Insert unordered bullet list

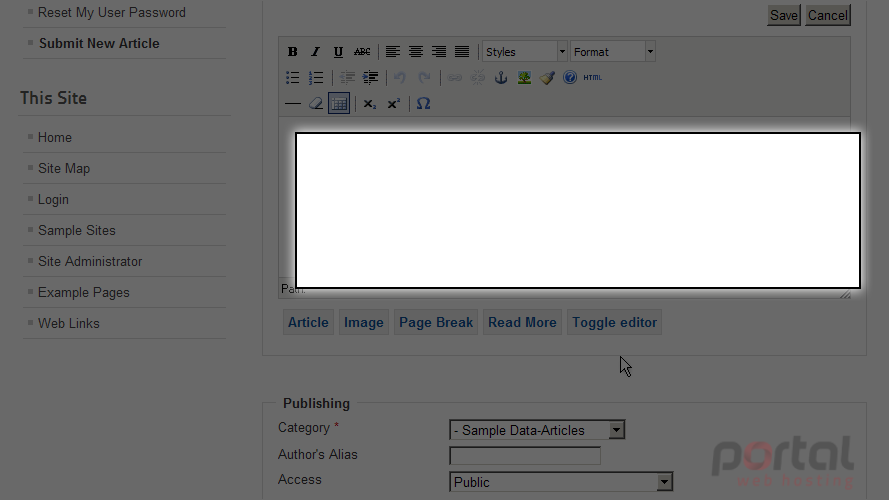(x=293, y=78)
